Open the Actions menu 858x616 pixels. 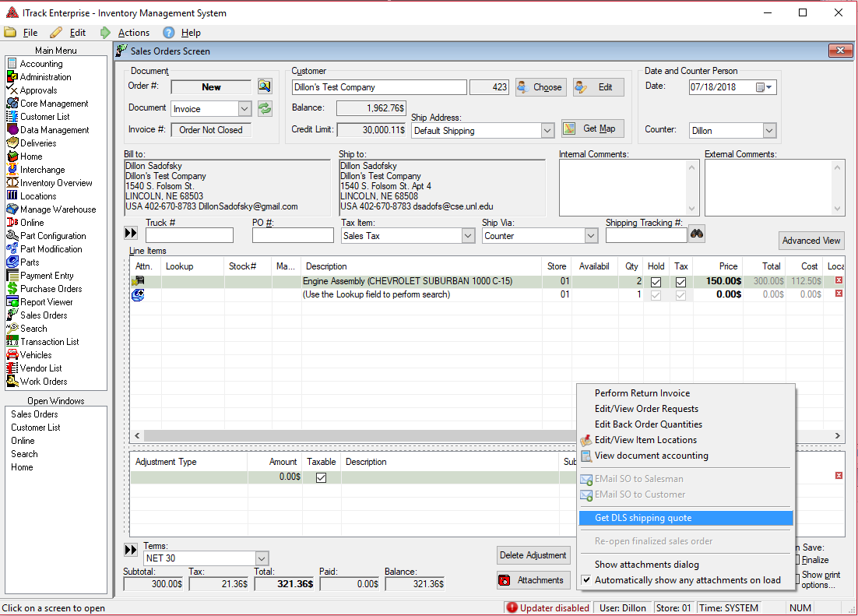[x=133, y=33]
